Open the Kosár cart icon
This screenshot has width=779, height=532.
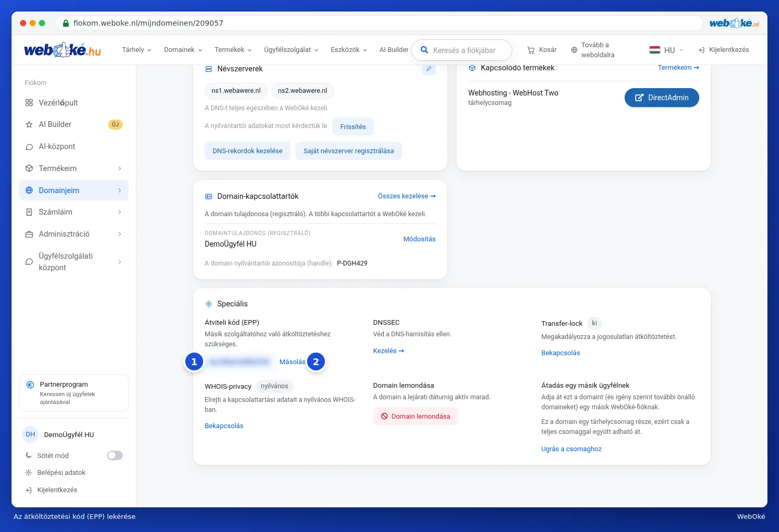[x=531, y=50]
